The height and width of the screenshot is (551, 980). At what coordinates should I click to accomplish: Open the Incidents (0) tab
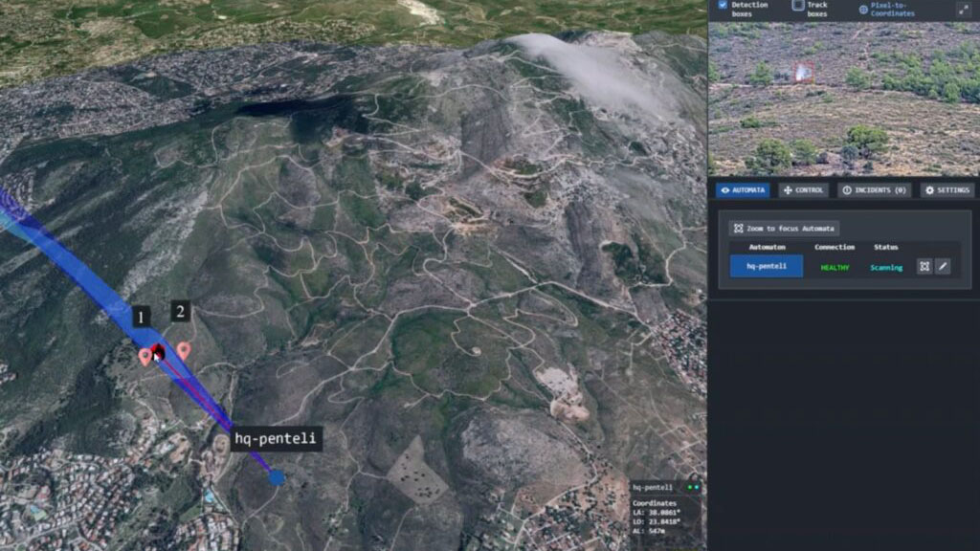click(x=874, y=190)
